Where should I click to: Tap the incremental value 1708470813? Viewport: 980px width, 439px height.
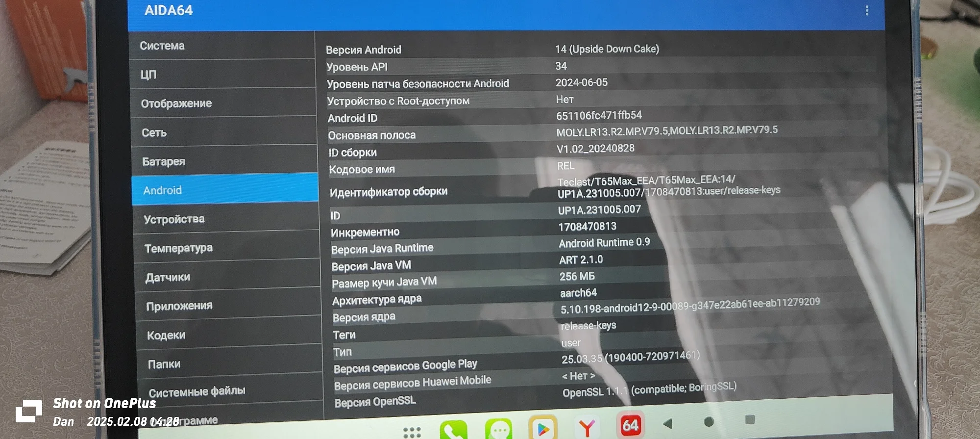point(588,227)
